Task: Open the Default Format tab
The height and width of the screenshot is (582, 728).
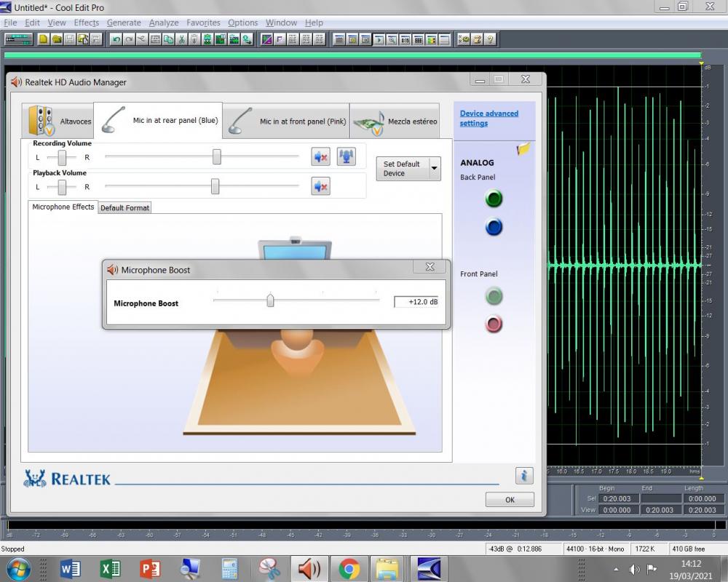Action: tap(125, 208)
